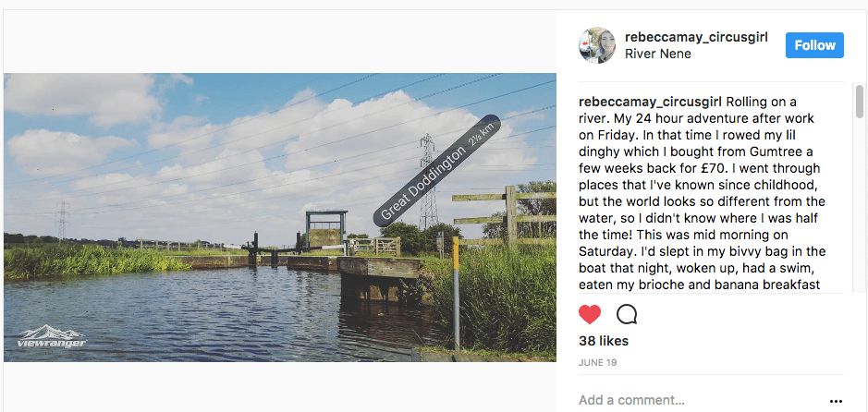Click the profile avatar picture

coord(597,45)
